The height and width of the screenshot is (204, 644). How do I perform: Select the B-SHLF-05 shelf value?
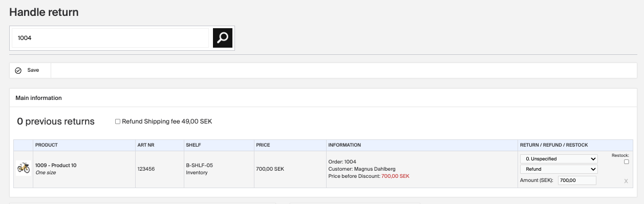pyautogui.click(x=199, y=166)
